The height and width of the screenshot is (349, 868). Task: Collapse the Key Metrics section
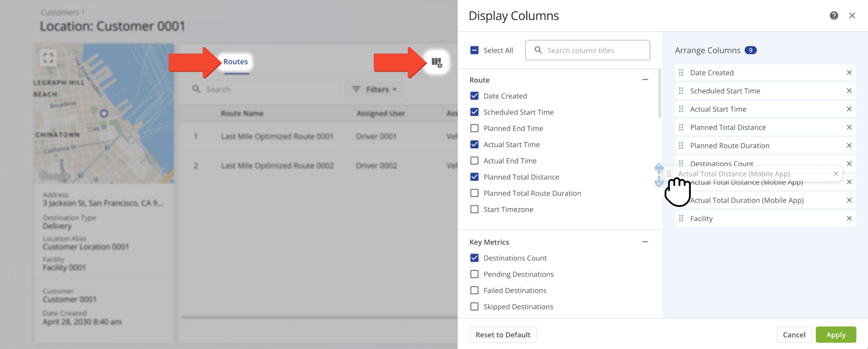tap(645, 242)
